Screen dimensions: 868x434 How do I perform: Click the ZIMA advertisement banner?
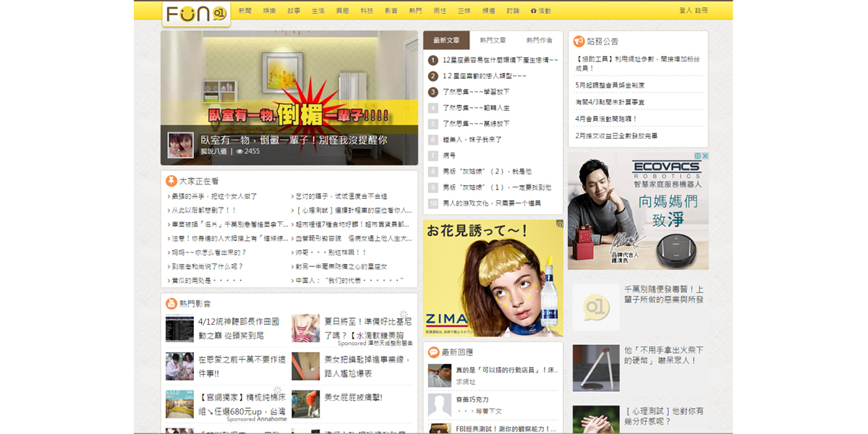coord(493,278)
